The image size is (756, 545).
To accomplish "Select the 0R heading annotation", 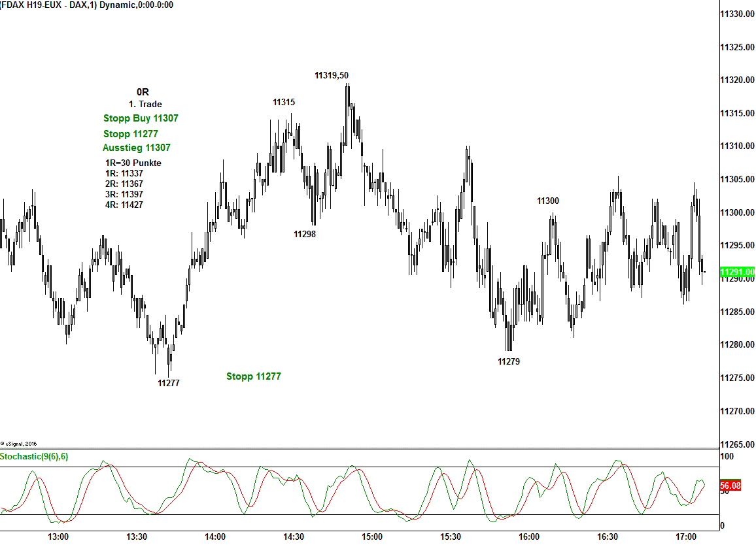I will (x=143, y=92).
